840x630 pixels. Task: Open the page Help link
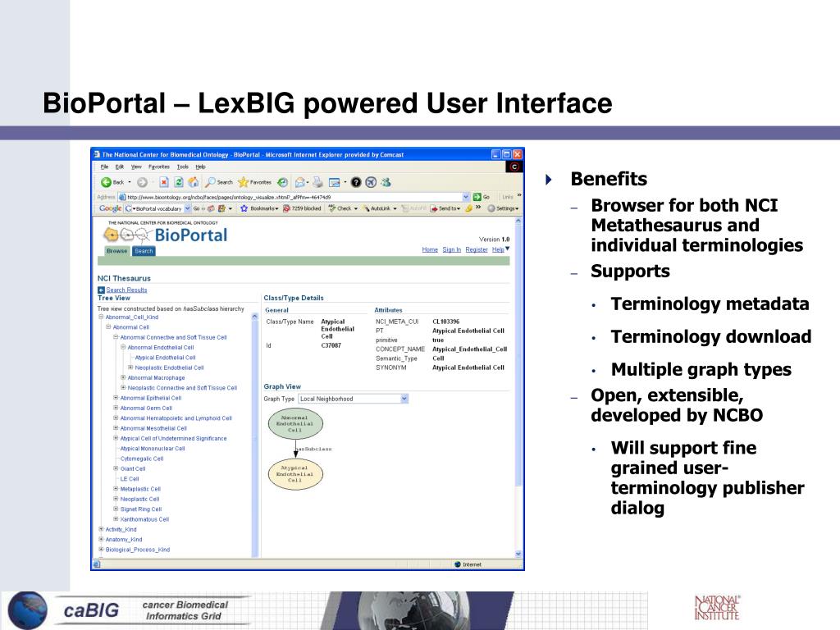pyautogui.click(x=498, y=249)
